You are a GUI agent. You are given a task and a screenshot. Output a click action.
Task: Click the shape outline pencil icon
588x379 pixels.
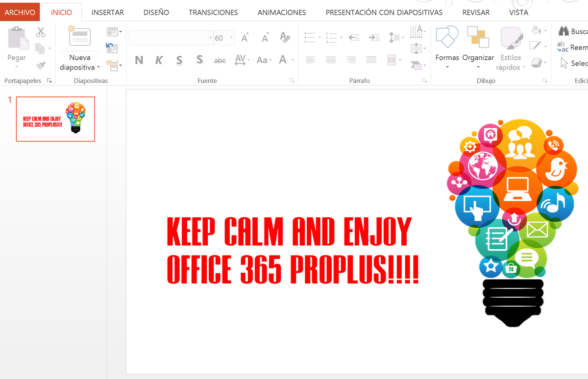pyautogui.click(x=536, y=47)
